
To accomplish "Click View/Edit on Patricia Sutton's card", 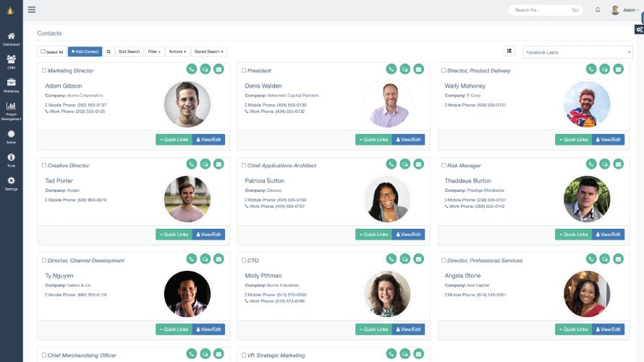I will (x=408, y=234).
